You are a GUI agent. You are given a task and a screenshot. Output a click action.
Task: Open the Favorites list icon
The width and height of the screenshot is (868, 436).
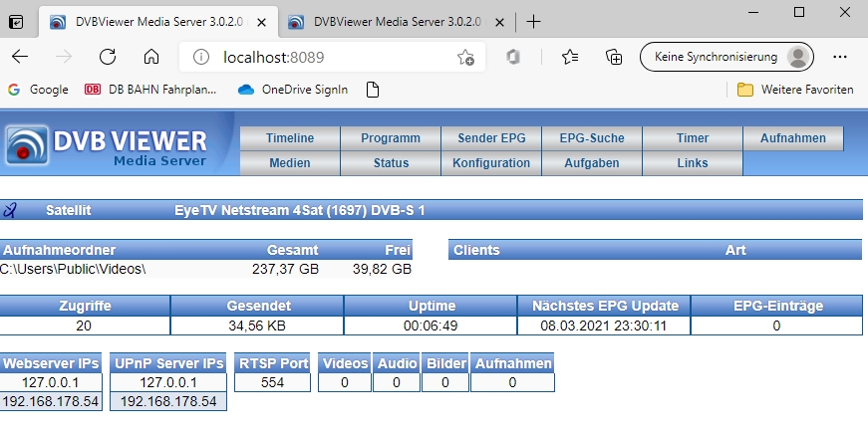click(x=570, y=57)
